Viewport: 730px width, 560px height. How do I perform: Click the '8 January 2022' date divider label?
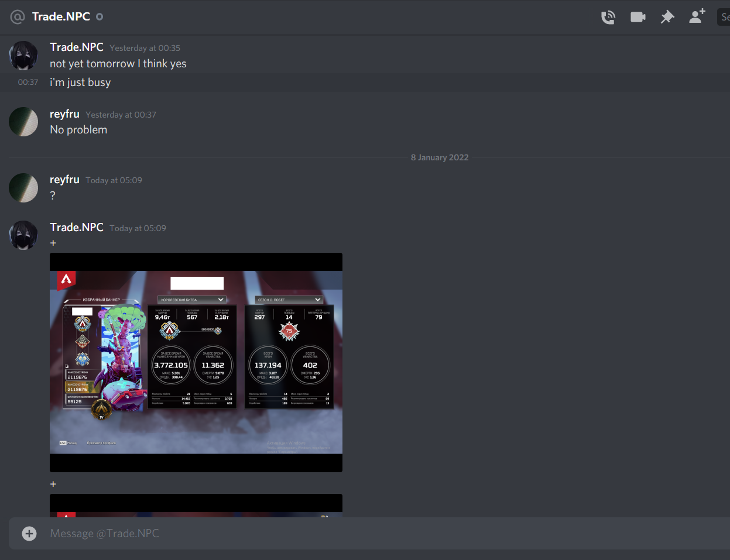[440, 157]
